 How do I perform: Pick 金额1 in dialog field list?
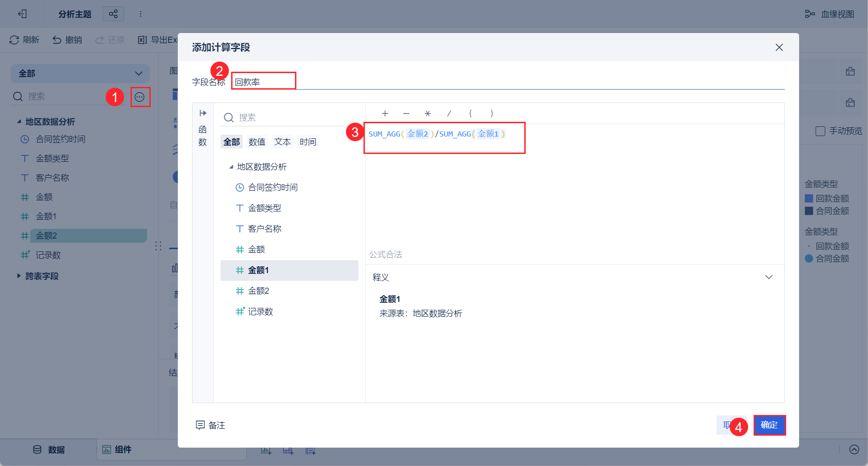[289, 270]
